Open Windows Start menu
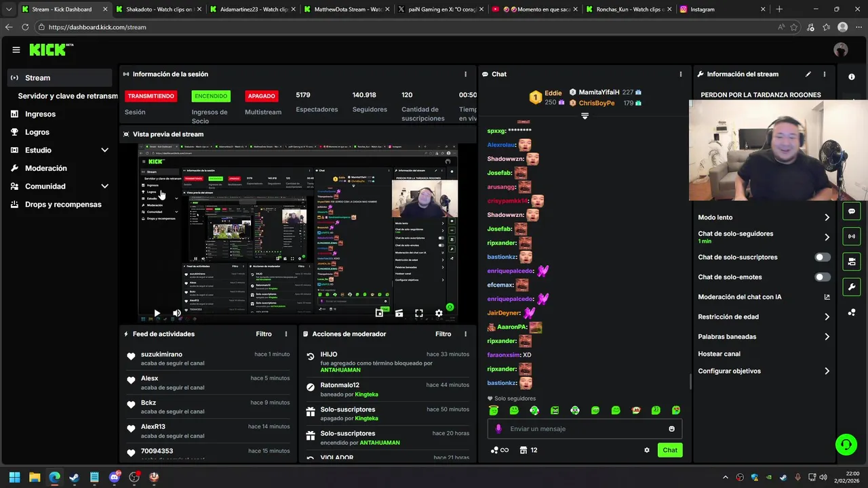Viewport: 868px width, 488px height. (x=14, y=477)
